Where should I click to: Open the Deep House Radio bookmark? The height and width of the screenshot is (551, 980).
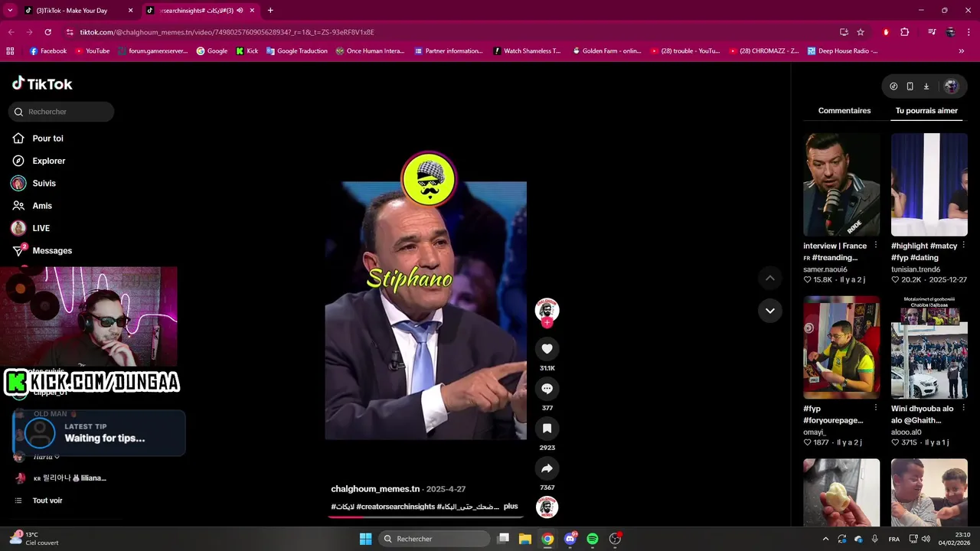841,51
